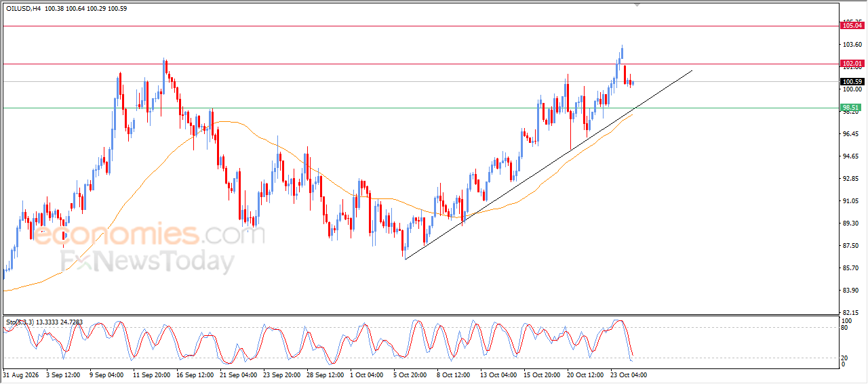Click the 28 Sep 12:00 time label

click(x=325, y=374)
